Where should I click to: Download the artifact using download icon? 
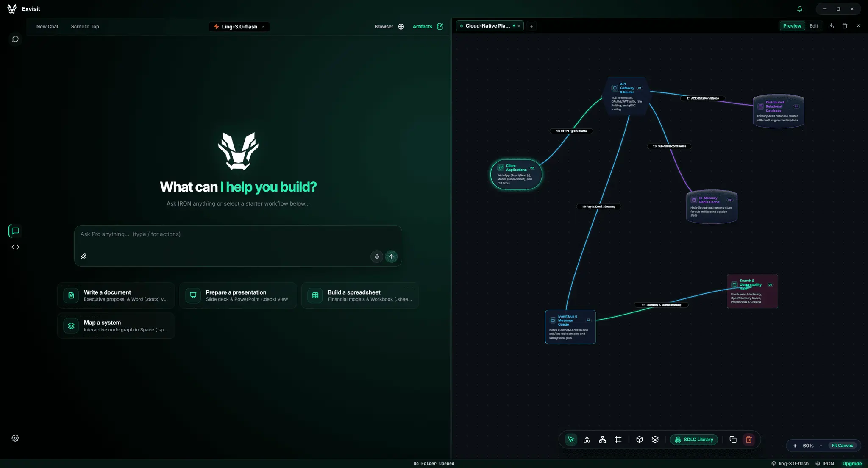tap(831, 26)
